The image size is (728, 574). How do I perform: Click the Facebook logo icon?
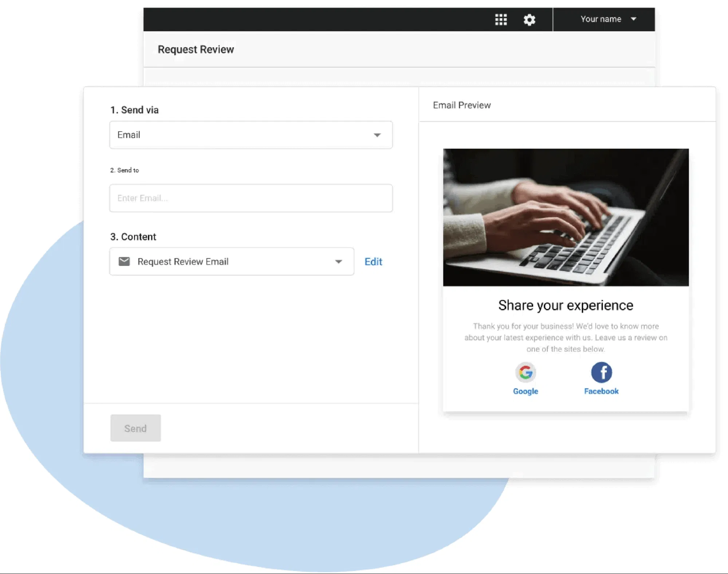[601, 372]
